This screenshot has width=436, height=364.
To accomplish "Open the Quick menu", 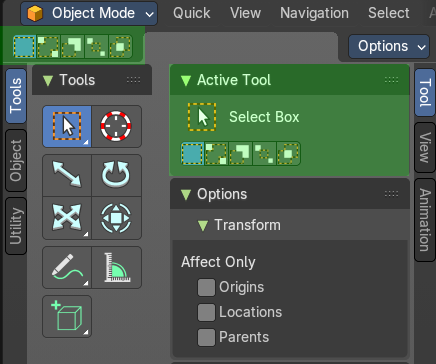I will tap(192, 13).
